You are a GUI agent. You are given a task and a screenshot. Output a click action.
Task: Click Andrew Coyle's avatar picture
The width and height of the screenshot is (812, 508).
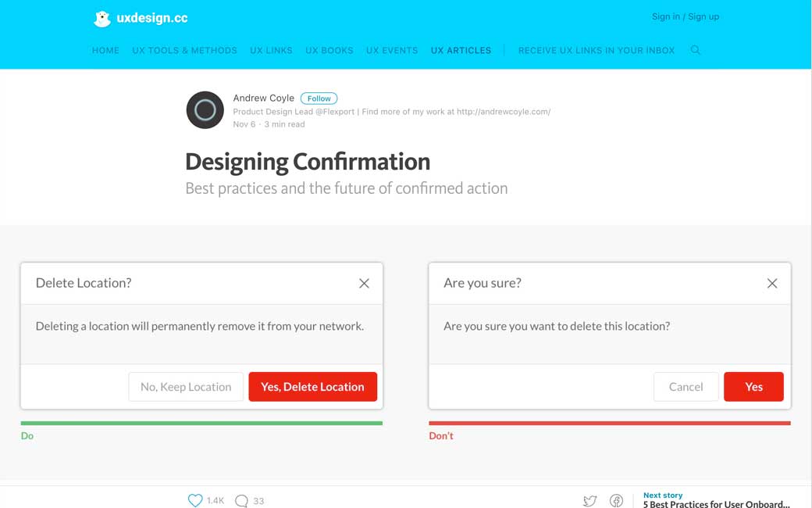[x=205, y=110]
